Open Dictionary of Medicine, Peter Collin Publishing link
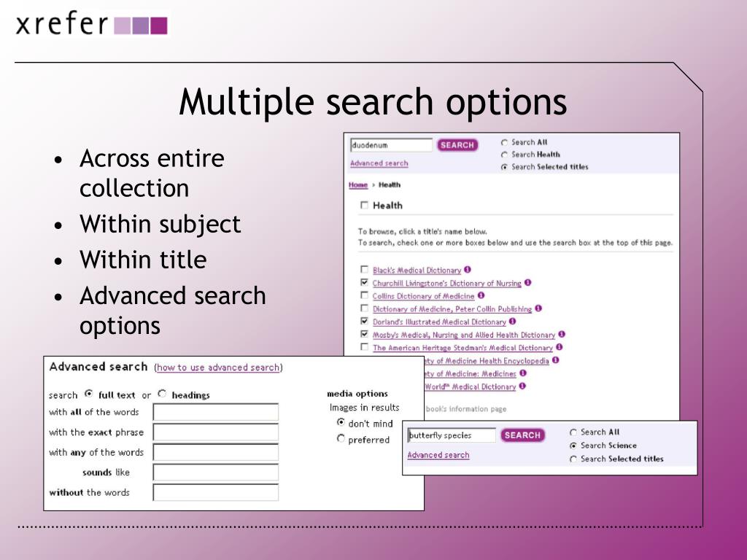Viewport: 747px width, 560px height. 452,308
